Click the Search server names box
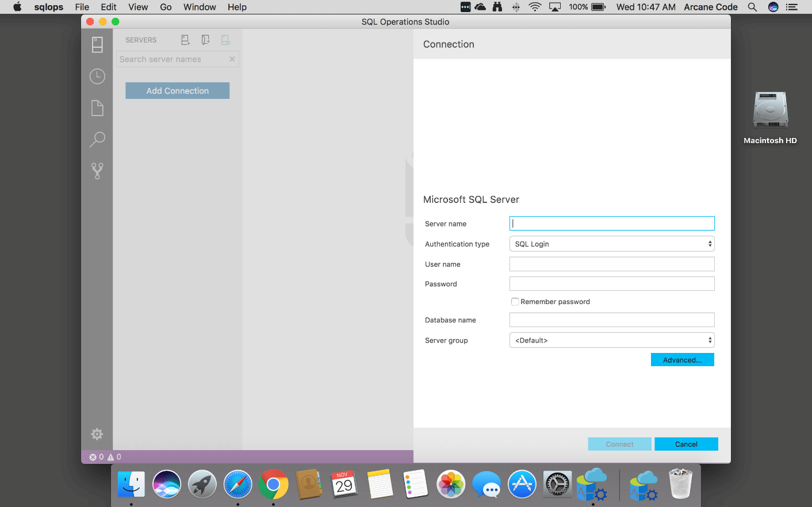Image resolution: width=812 pixels, height=507 pixels. (178, 59)
